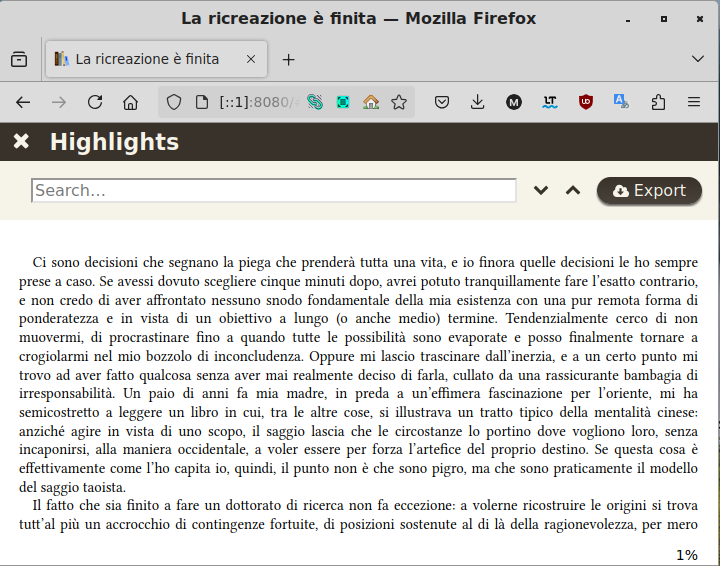This screenshot has width=720, height=566.
Task: Reload the page with the refresh icon
Action: pos(95,102)
